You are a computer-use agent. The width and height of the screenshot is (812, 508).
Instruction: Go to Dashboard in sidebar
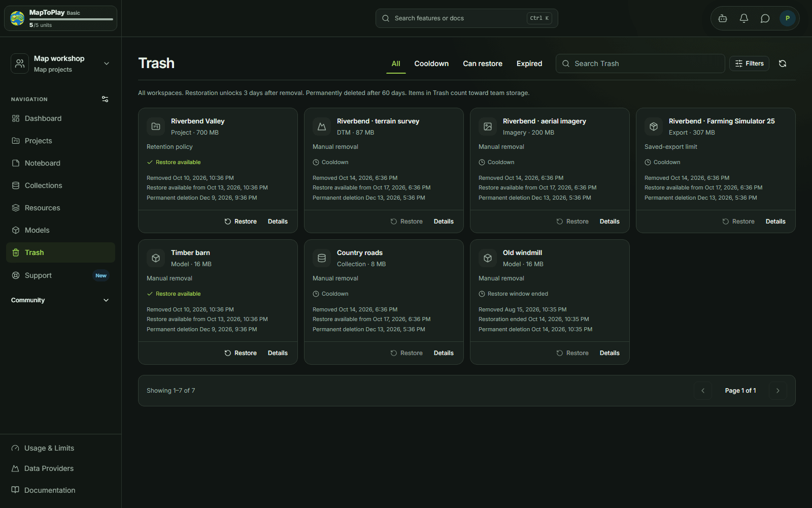(60, 118)
